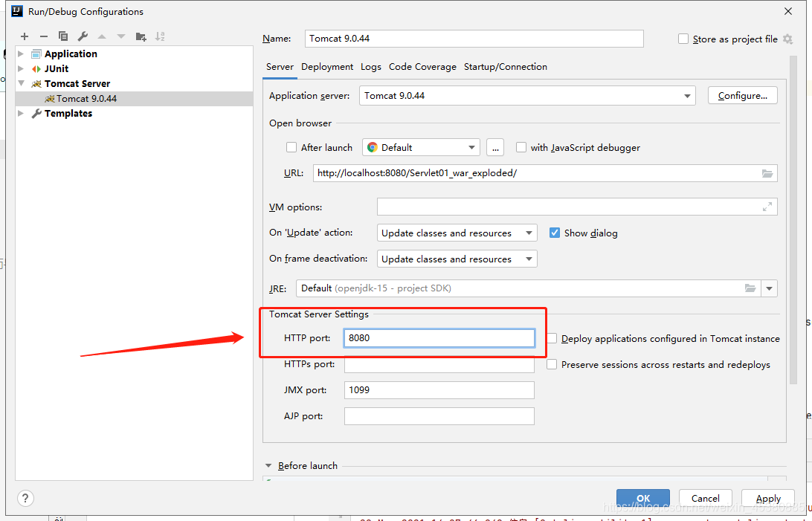Move configuration up arrow icon
Viewport: 812px width, 521px height.
coord(102,36)
